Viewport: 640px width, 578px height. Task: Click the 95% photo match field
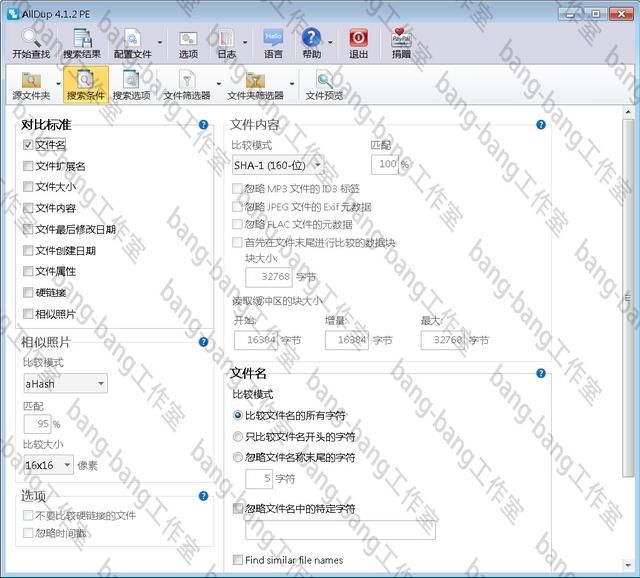point(37,424)
